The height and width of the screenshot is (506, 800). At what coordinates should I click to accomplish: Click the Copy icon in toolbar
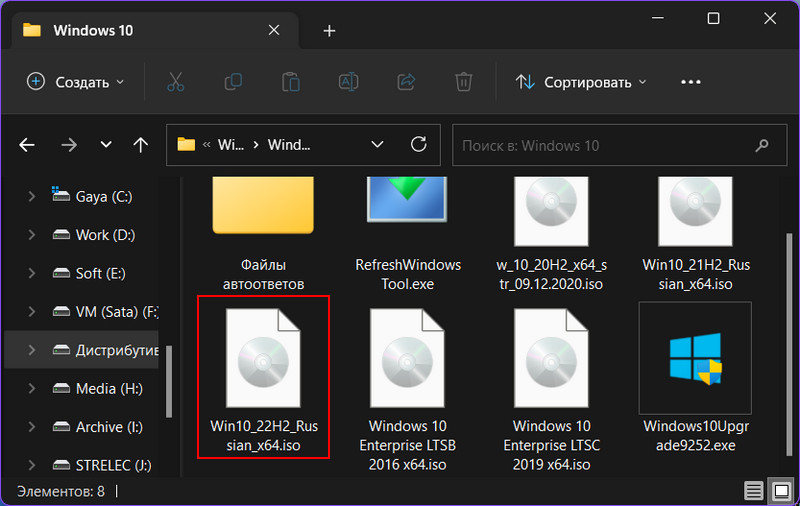[233, 82]
